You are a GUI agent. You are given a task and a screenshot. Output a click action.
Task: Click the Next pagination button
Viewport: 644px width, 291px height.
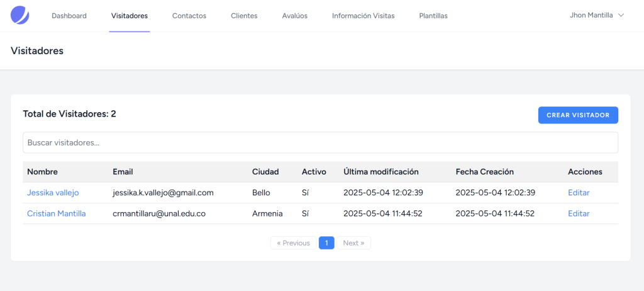(353, 243)
